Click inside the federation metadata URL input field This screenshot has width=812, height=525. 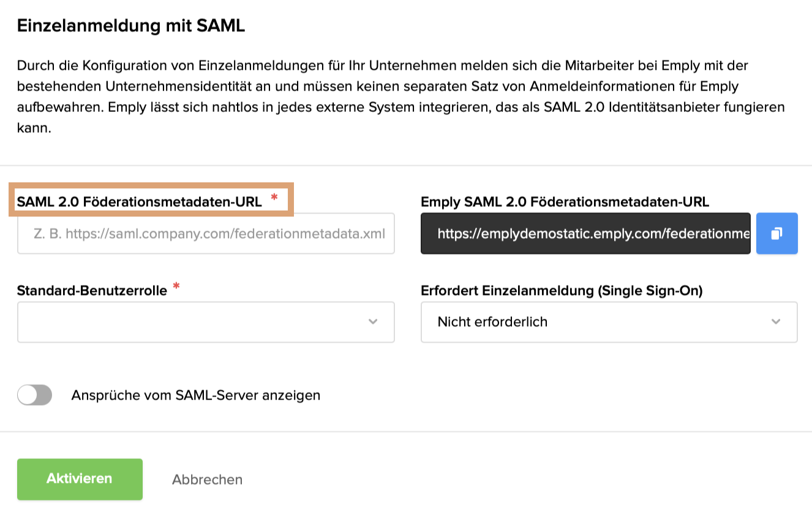[x=206, y=233]
